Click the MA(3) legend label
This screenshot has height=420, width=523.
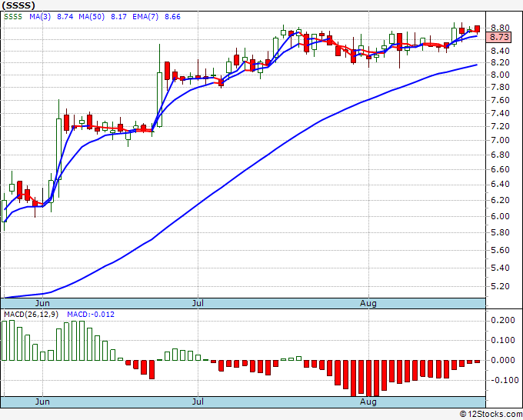[40, 17]
